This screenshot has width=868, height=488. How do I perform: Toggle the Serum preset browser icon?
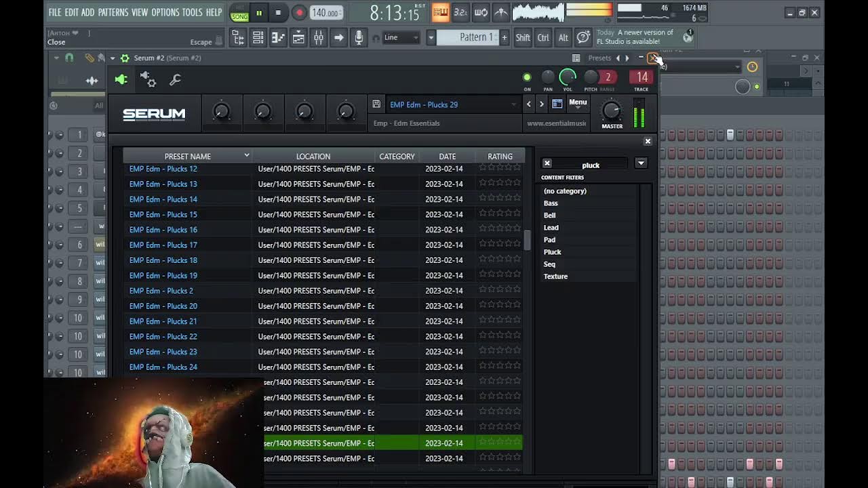(x=557, y=104)
